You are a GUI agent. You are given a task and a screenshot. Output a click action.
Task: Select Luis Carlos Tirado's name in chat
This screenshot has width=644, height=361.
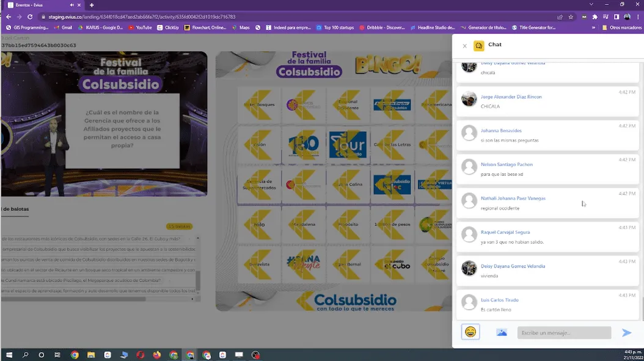point(500,300)
